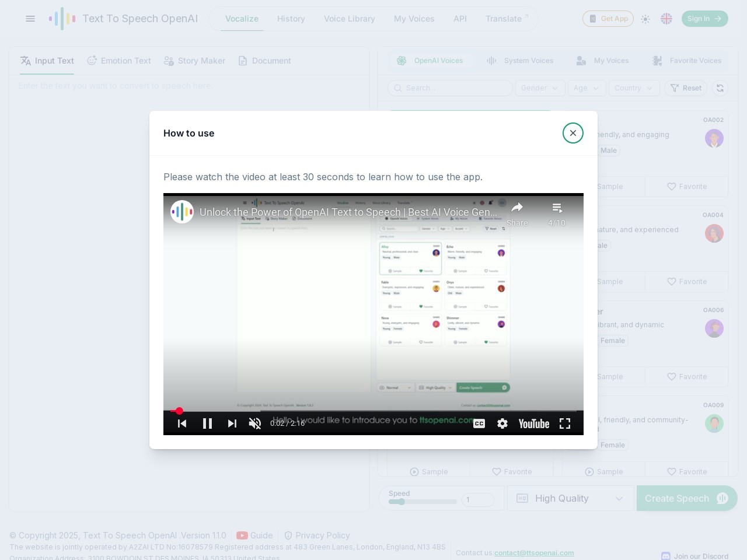The image size is (747, 560).
Task: Click the OA002 voice avatar
Action: (714, 138)
